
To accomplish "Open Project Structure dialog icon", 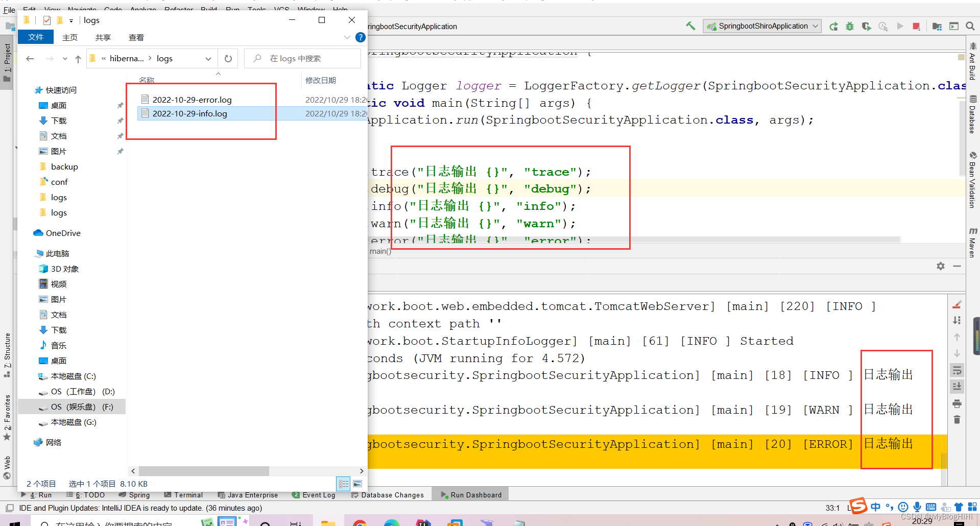I will coord(937,26).
